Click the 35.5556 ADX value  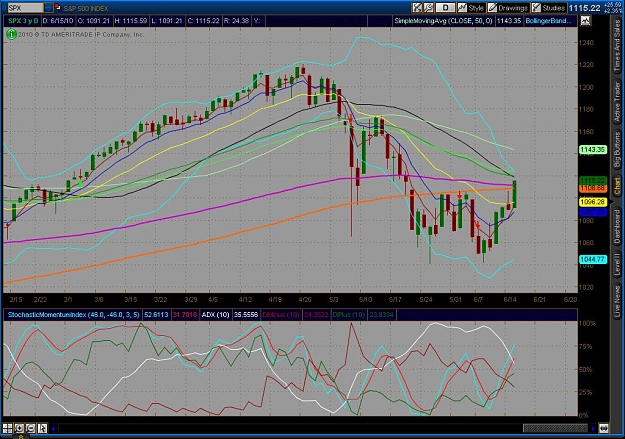click(x=246, y=315)
